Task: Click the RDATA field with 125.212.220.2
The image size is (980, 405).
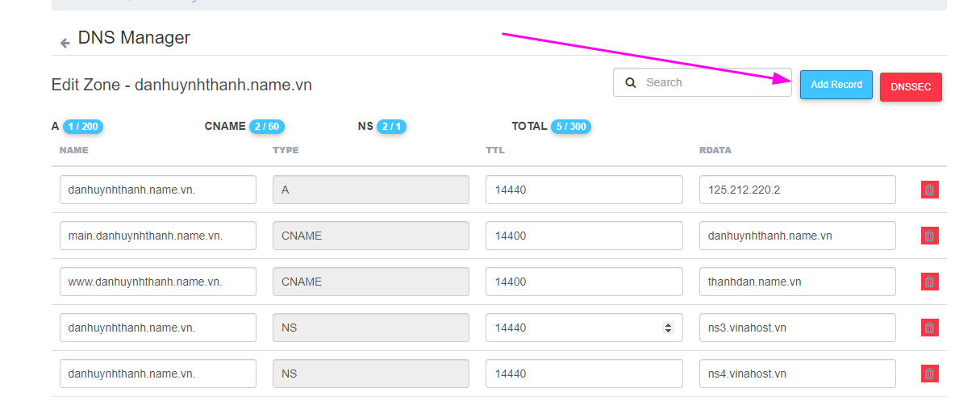Action: [797, 190]
